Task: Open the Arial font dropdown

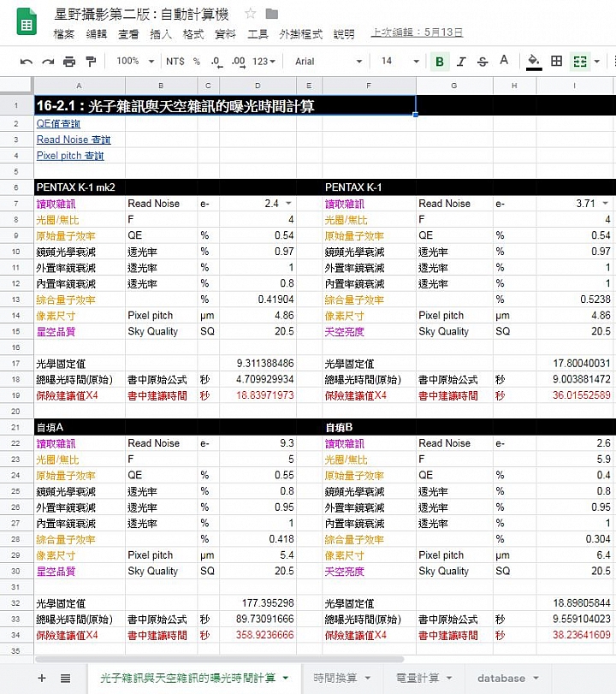Action: (329, 62)
